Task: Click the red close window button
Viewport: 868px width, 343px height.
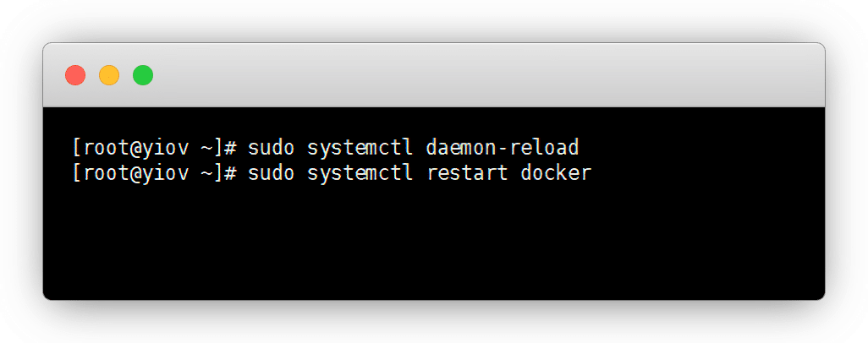Action: pos(75,75)
